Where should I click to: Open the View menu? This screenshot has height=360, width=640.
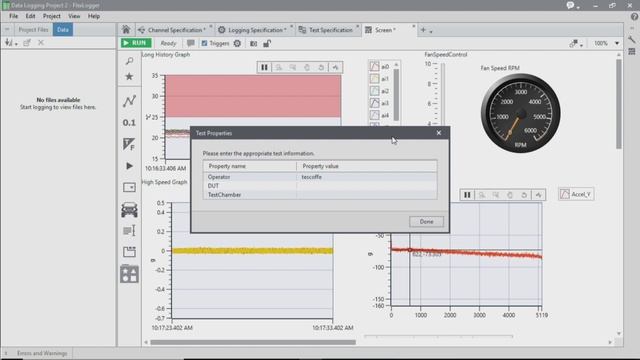[74, 16]
